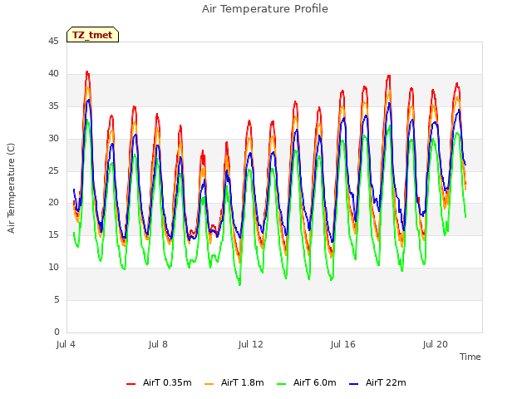
Task: Toggle the AirT 0.35m legend entry
Action: coord(159,382)
